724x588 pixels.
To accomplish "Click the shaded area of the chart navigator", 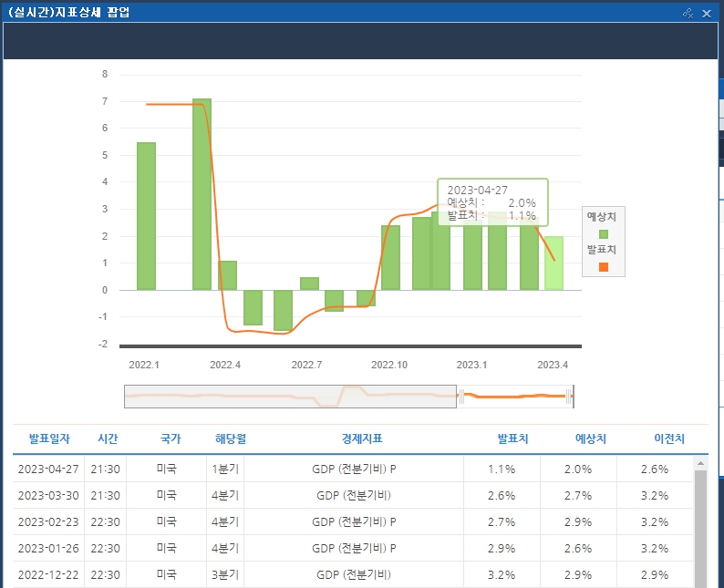I will click(x=290, y=397).
